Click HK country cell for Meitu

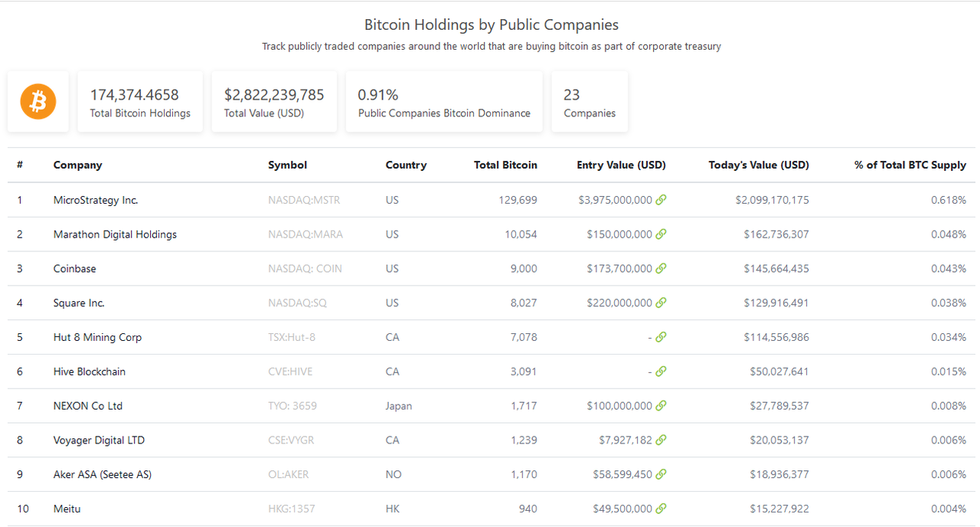393,509
